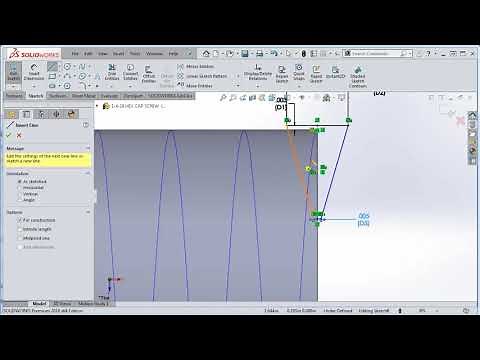
Task: Open Display/Delete Relations
Action: tap(258, 72)
